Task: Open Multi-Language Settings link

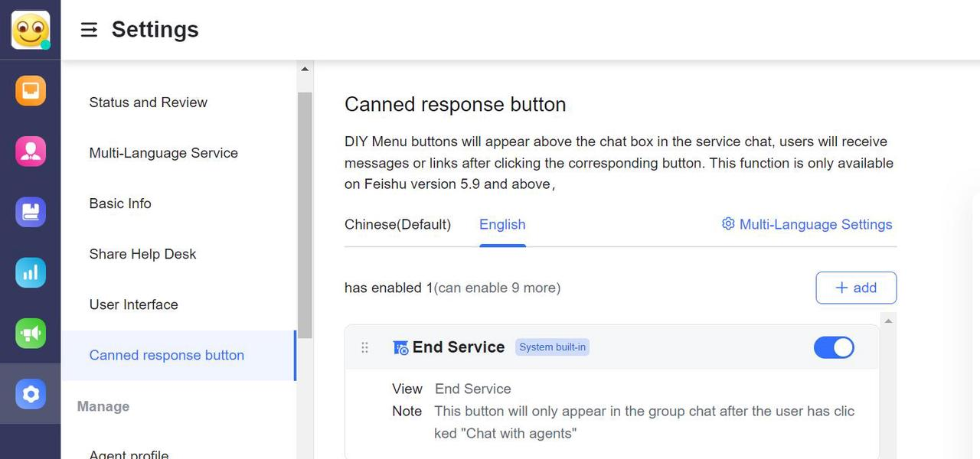Action: 815,224
